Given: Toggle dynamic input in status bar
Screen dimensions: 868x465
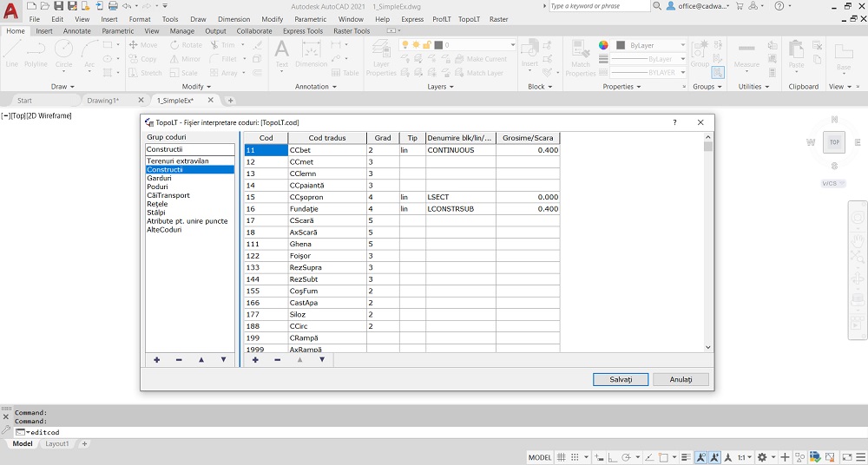Looking at the screenshot, I should (599, 457).
